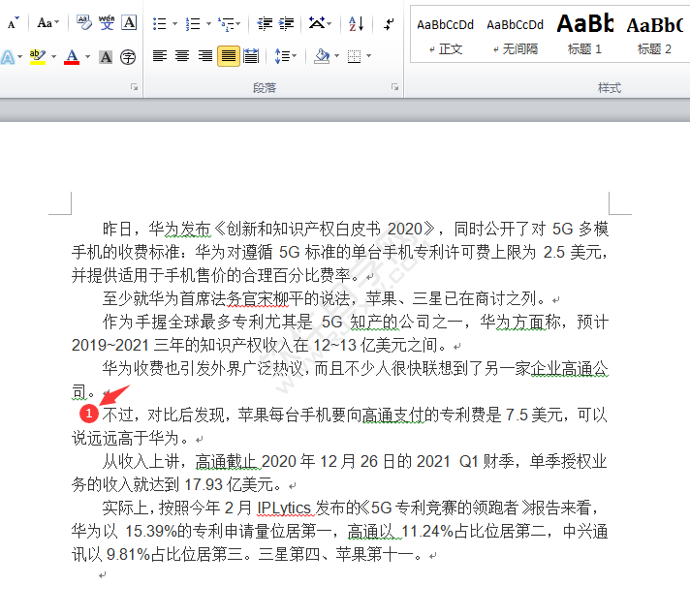Apply red font color
The image size is (690, 616).
click(72, 57)
